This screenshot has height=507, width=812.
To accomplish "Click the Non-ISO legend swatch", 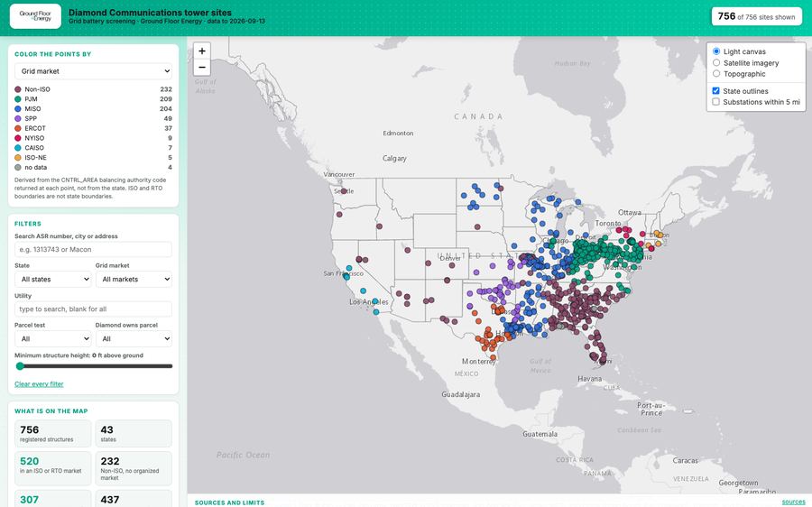I will 18,89.
